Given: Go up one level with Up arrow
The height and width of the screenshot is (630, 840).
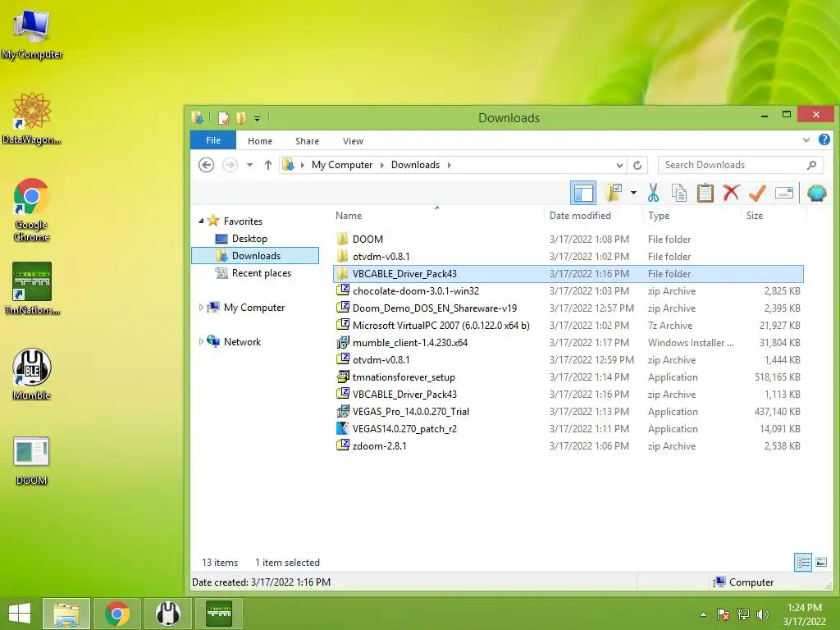Looking at the screenshot, I should click(x=268, y=165).
